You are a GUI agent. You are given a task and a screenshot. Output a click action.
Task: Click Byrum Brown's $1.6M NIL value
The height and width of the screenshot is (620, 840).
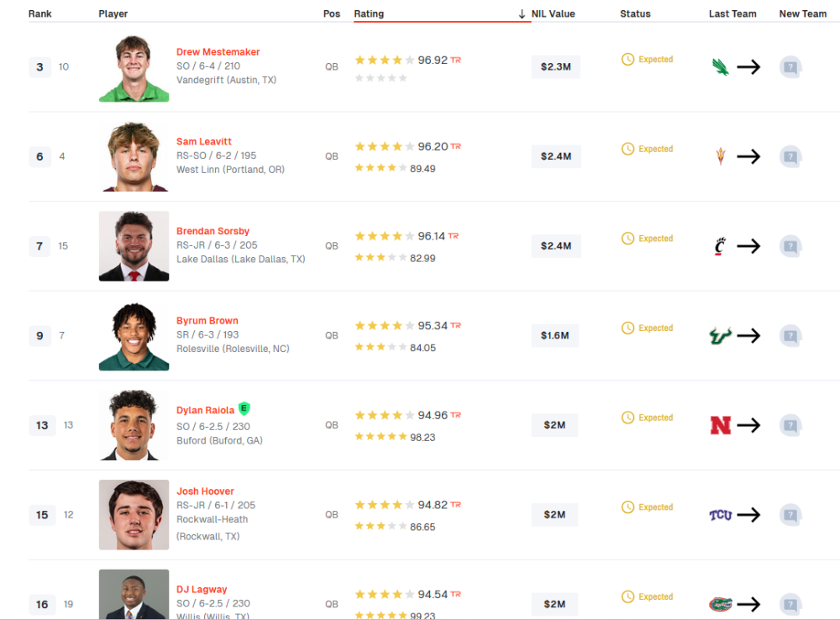(x=555, y=336)
